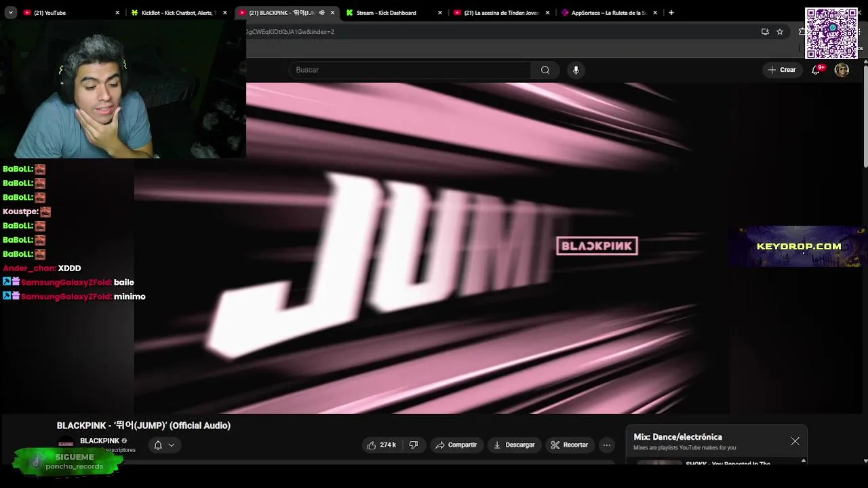Click into the Buscar search field

(411, 70)
